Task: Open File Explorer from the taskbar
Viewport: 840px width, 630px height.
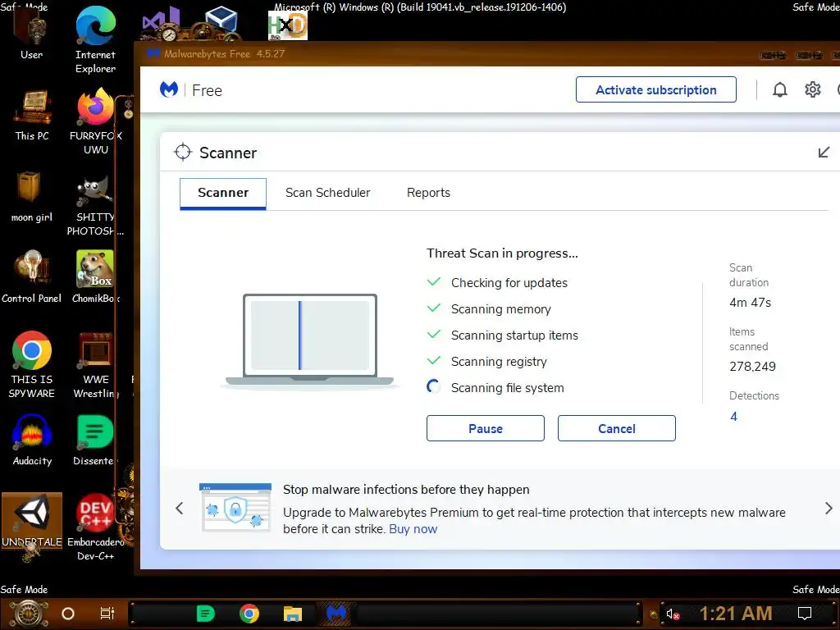Action: tap(293, 614)
